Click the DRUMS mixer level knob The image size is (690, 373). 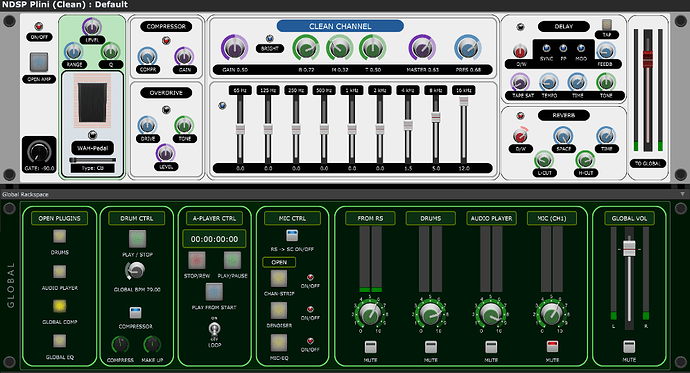tap(430, 314)
